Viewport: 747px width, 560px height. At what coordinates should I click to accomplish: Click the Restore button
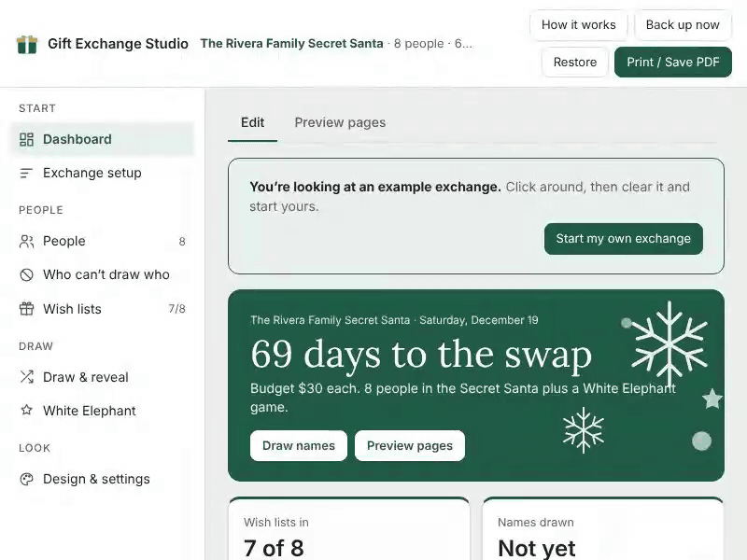tap(575, 62)
